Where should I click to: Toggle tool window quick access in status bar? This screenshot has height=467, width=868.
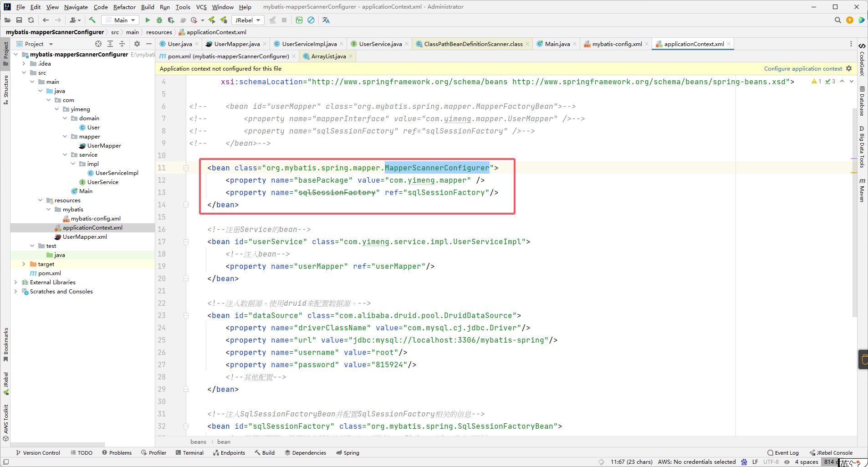tap(6, 462)
